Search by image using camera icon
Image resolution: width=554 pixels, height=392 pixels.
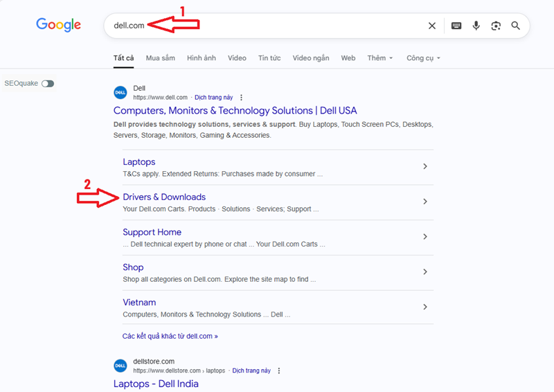tap(496, 26)
